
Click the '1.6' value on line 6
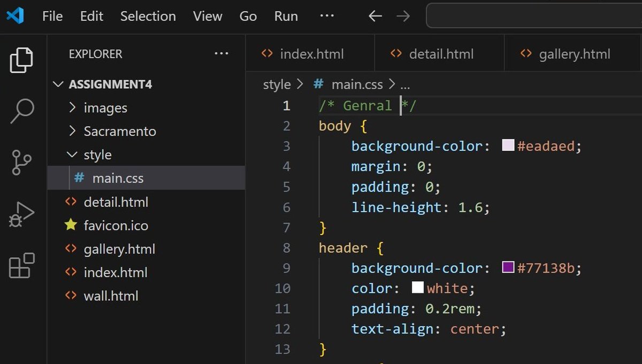(470, 207)
